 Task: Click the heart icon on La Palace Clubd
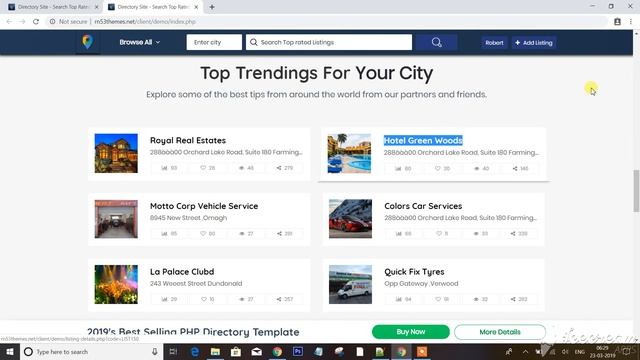click(204, 299)
